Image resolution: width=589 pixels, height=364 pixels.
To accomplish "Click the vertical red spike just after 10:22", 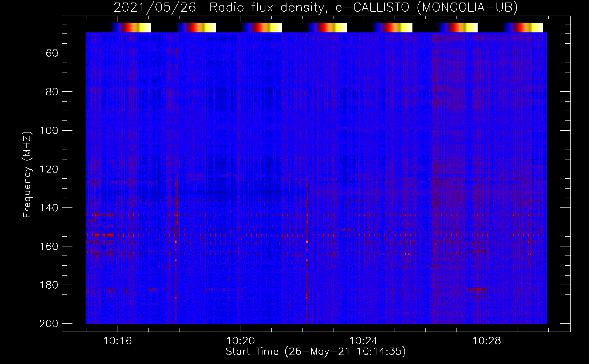I will [307, 253].
